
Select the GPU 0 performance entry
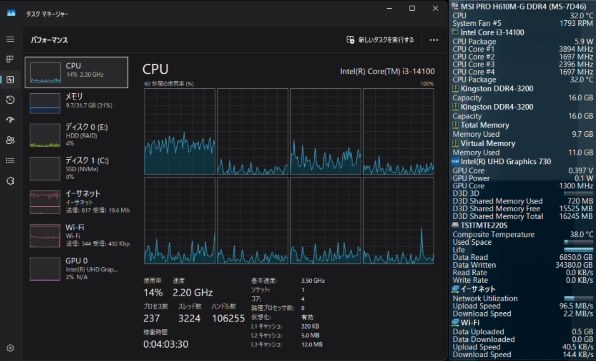[x=76, y=269]
